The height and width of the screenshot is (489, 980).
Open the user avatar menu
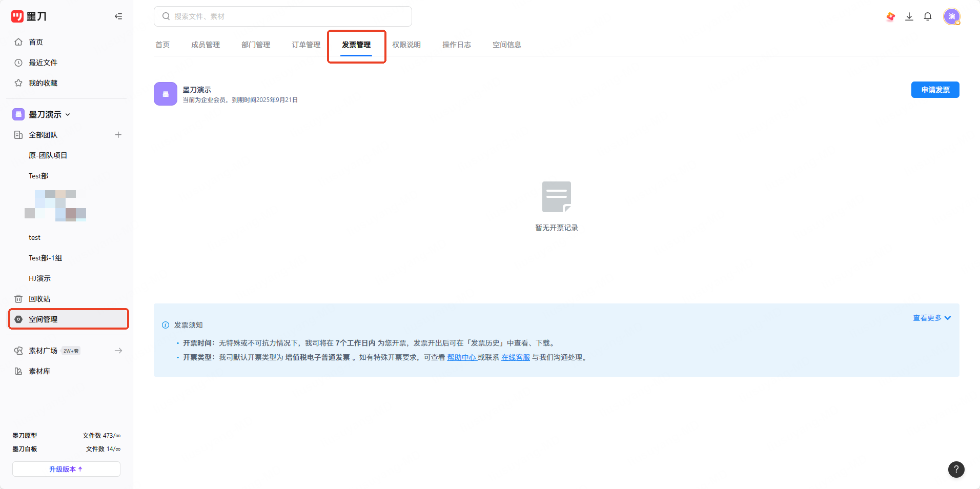coord(952,16)
